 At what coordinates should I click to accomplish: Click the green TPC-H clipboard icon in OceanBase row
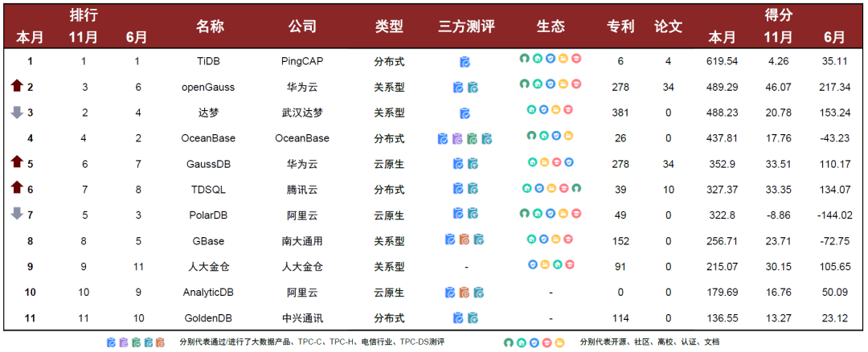[472, 139]
